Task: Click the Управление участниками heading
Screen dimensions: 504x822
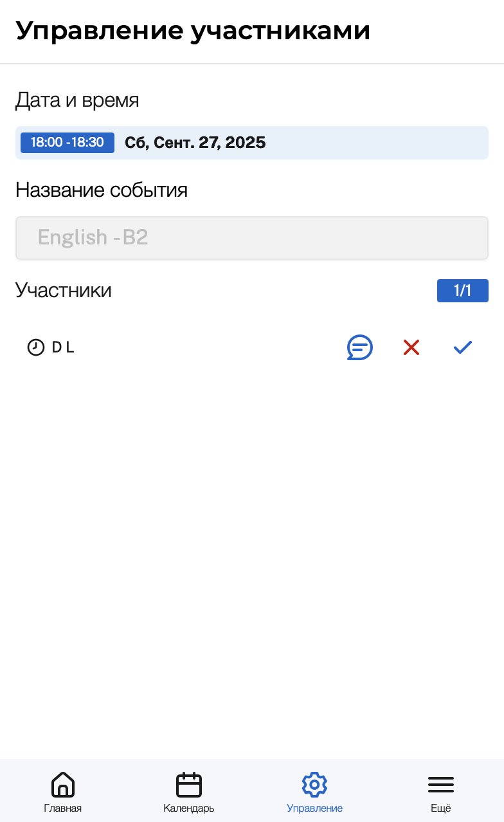Action: point(193,31)
